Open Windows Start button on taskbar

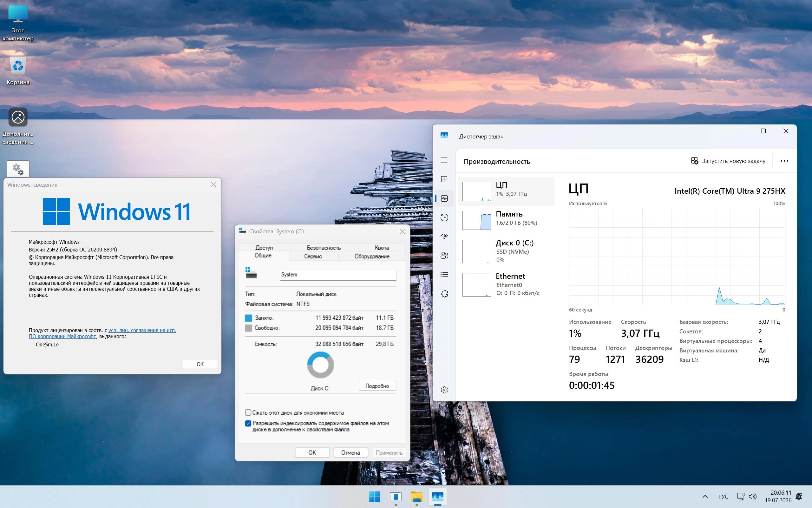pyautogui.click(x=375, y=497)
